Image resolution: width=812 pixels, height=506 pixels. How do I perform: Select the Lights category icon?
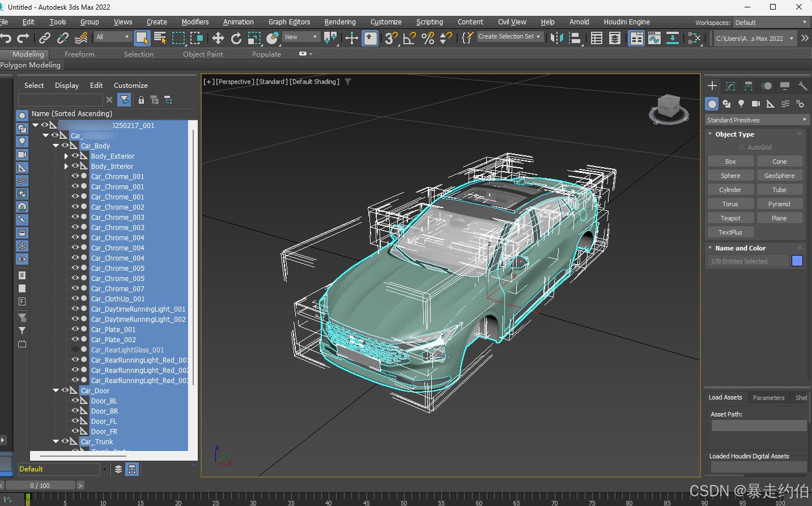(x=741, y=104)
